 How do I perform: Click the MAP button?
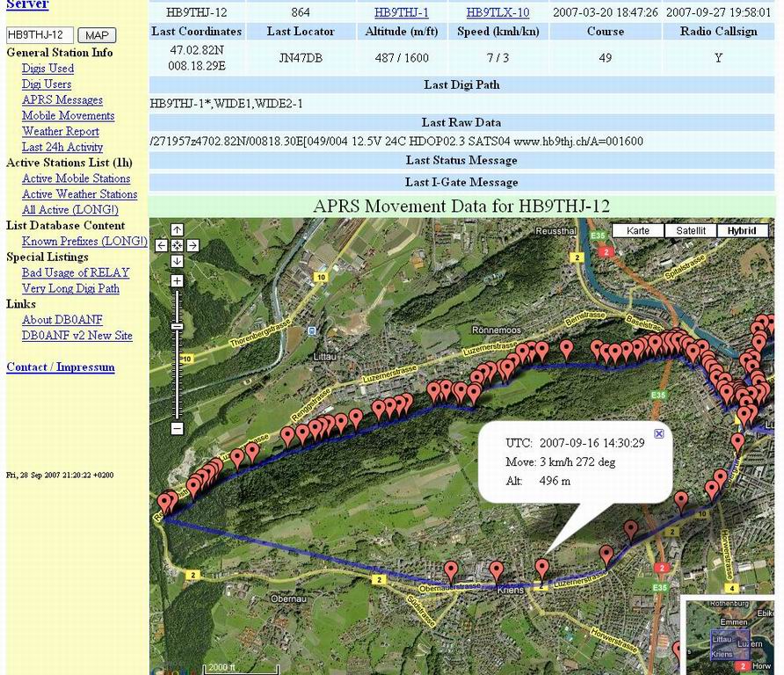click(97, 35)
